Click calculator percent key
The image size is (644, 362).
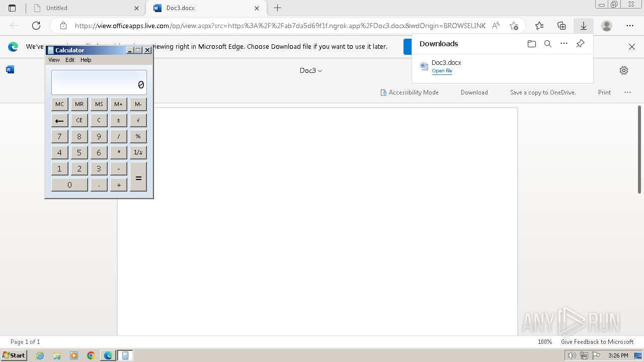coord(138,136)
